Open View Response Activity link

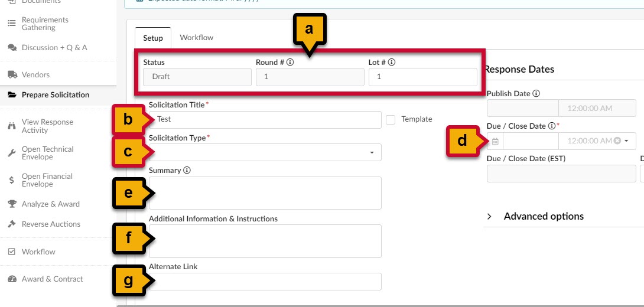pyautogui.click(x=48, y=126)
